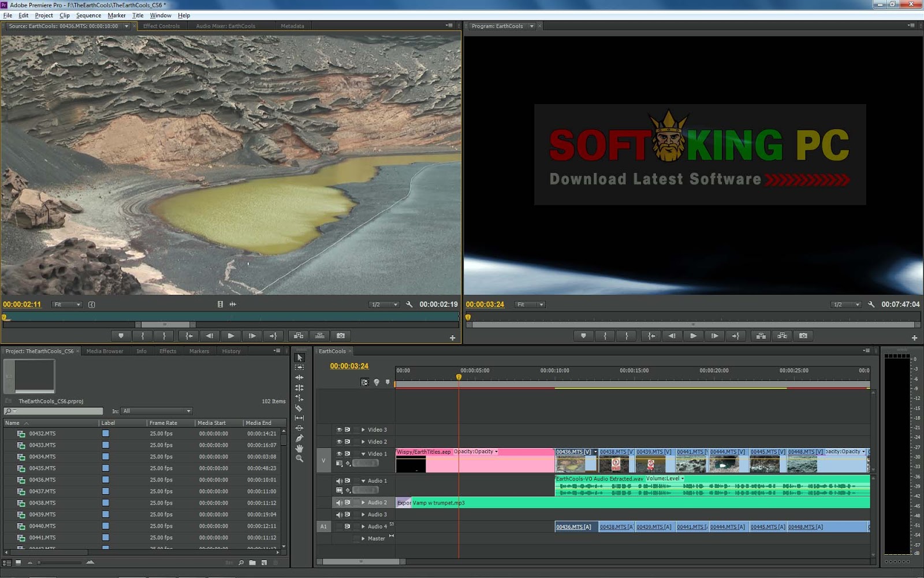Open the Clip menu
Image resolution: width=924 pixels, height=578 pixels.
pos(65,16)
